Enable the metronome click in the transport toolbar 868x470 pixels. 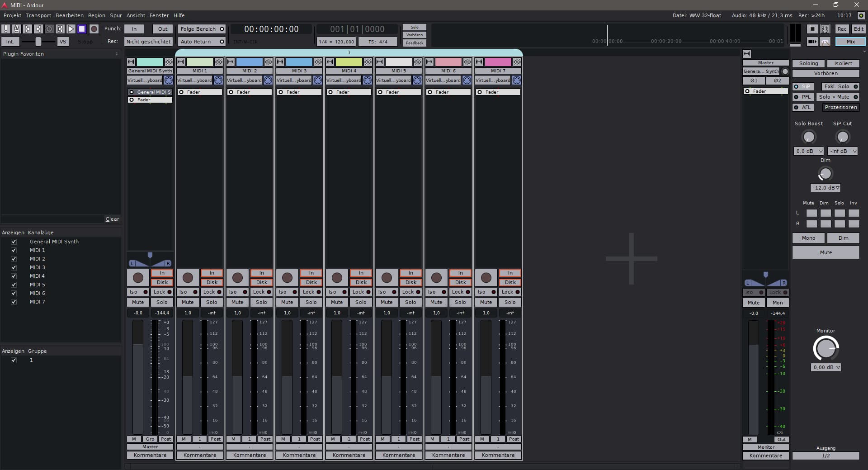16,29
